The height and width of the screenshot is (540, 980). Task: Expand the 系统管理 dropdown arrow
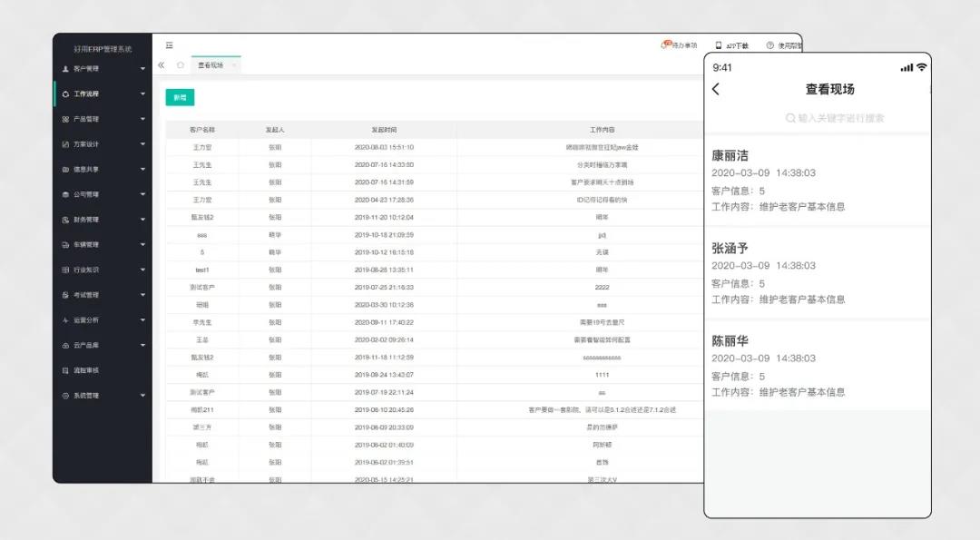coord(142,396)
